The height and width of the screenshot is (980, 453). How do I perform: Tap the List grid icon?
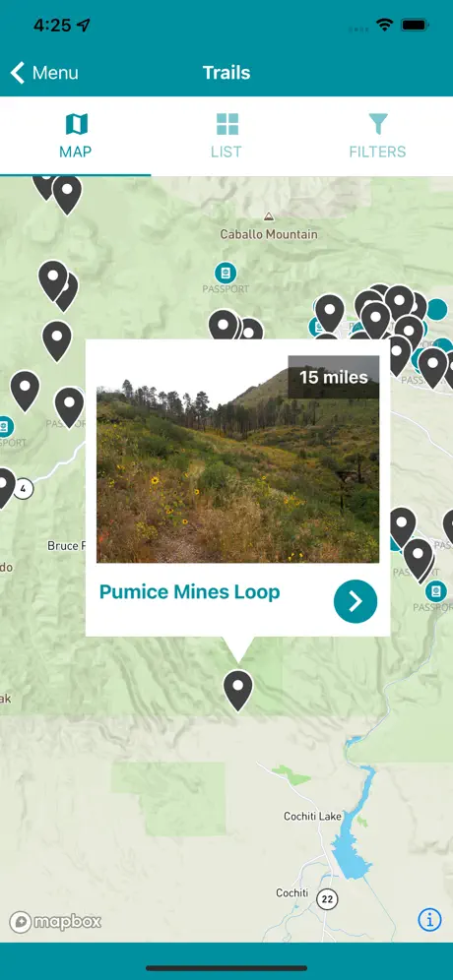227,124
